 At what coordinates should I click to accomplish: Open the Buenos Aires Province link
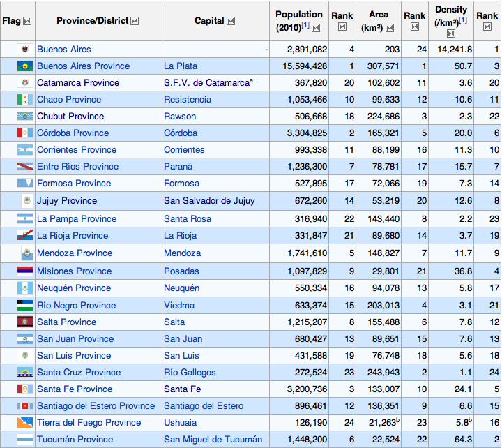point(84,66)
